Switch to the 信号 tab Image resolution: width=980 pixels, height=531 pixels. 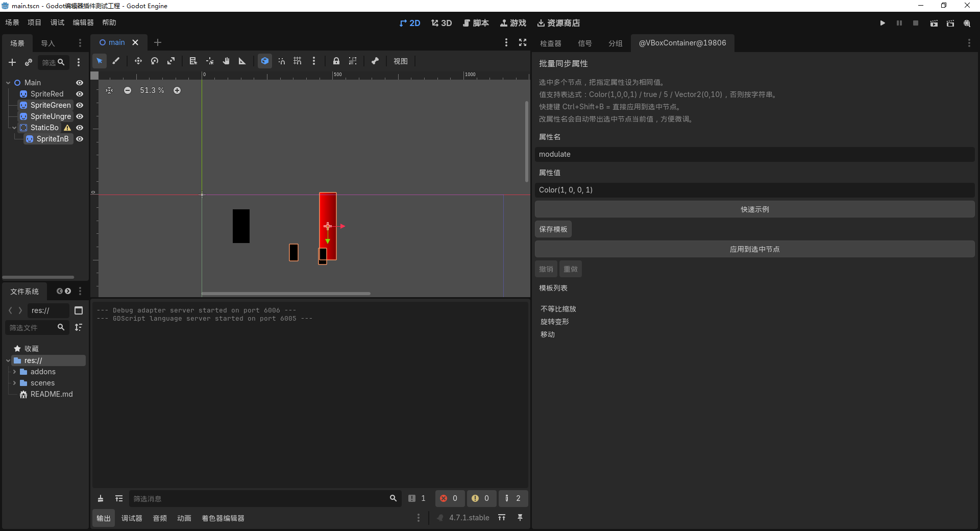tap(585, 43)
